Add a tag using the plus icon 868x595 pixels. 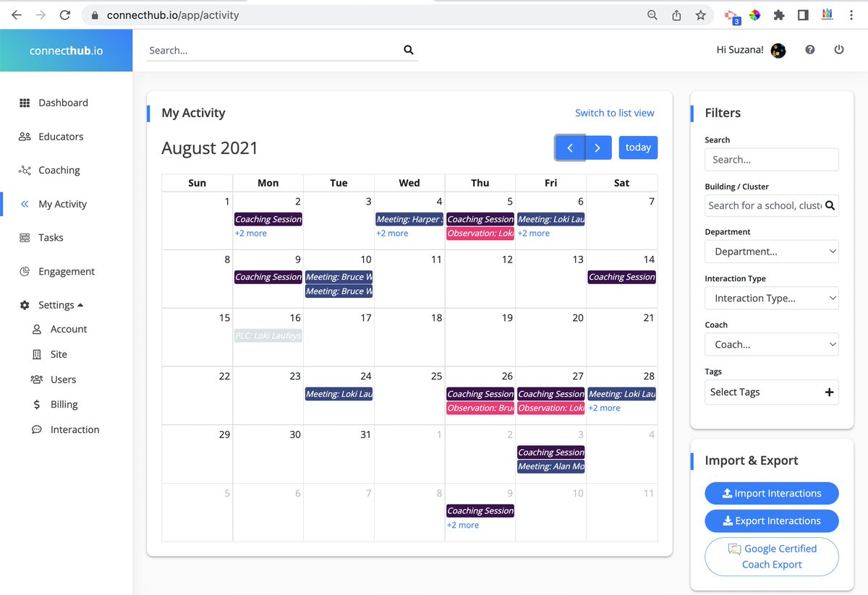pos(829,392)
